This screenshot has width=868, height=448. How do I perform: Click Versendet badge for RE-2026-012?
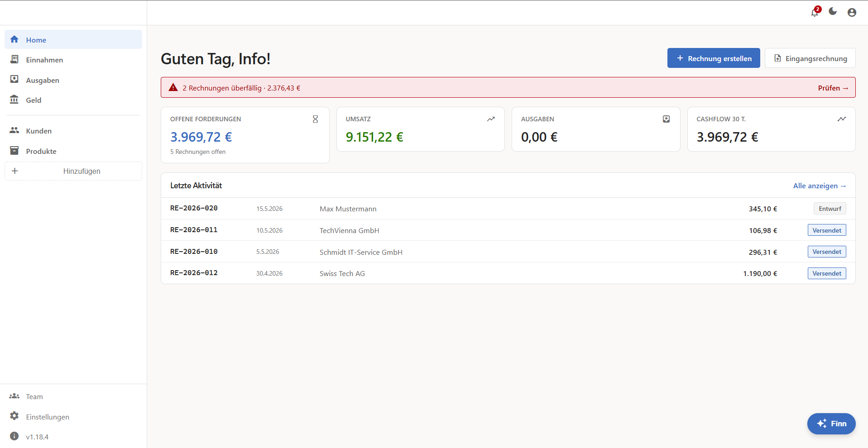click(827, 273)
